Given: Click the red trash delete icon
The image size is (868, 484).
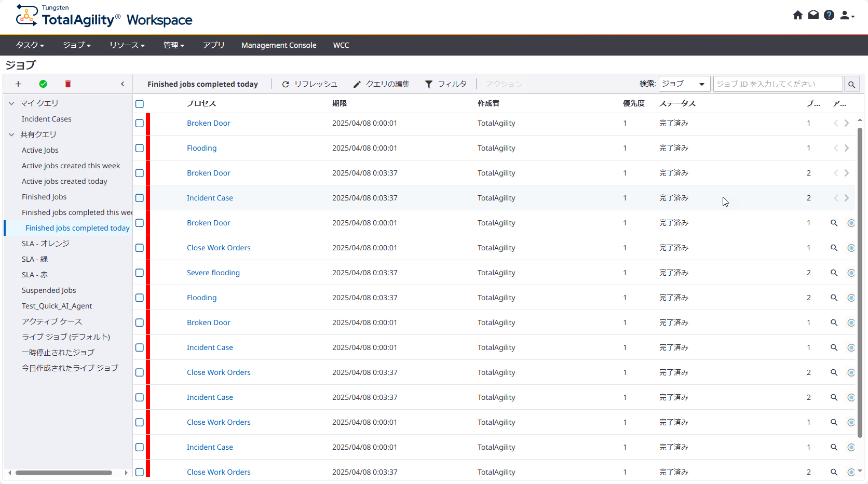Looking at the screenshot, I should (67, 84).
